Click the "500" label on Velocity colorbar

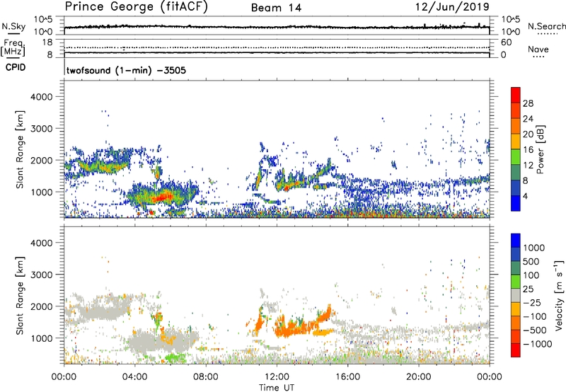[x=531, y=262]
